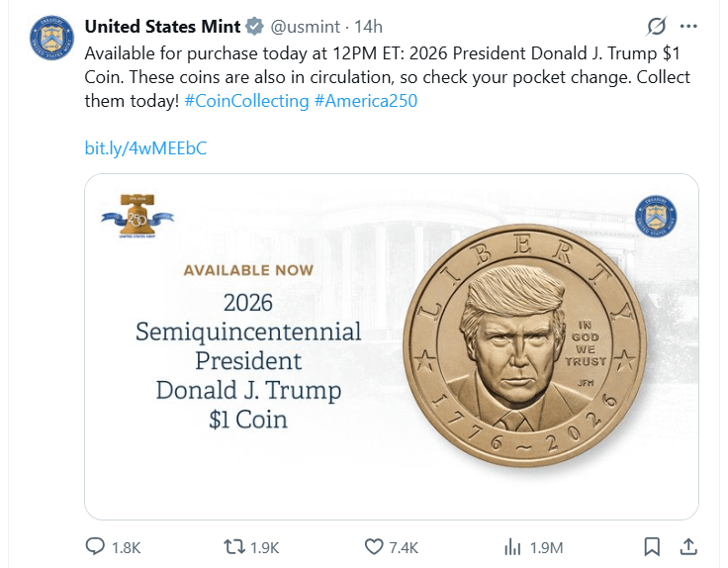The height and width of the screenshot is (568, 728).
Task: Open the Trump coin image
Action: [x=392, y=346]
